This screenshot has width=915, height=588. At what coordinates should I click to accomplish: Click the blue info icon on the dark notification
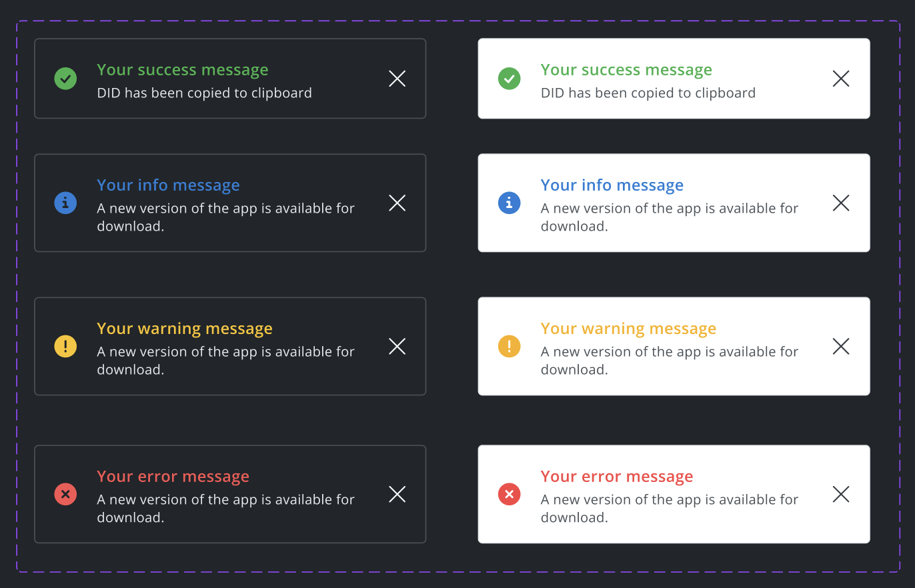(x=65, y=203)
